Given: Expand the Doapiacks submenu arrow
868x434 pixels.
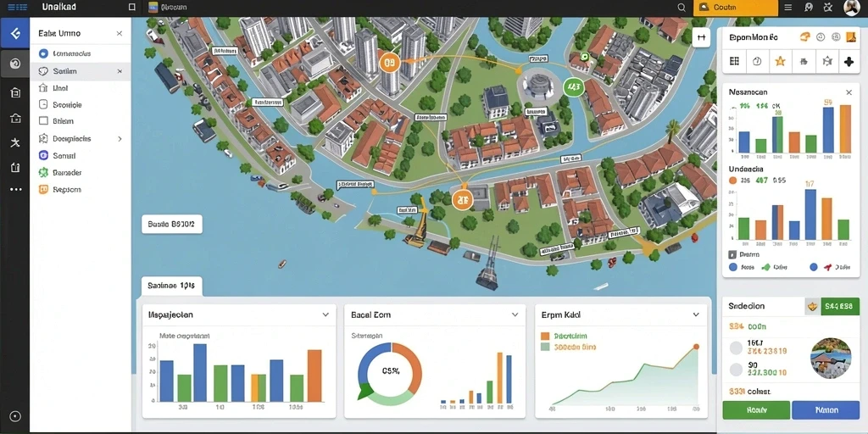Looking at the screenshot, I should tap(120, 138).
